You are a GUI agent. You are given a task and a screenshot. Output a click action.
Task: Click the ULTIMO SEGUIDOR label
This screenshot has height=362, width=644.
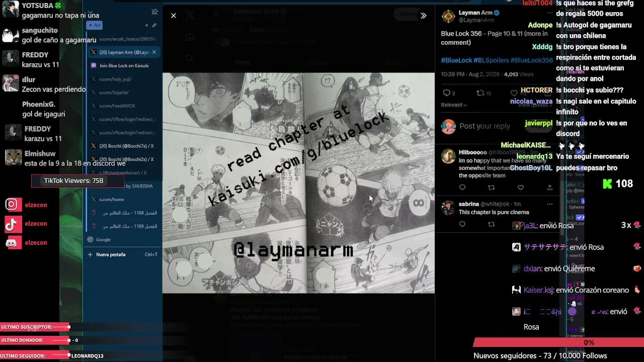(x=24, y=356)
